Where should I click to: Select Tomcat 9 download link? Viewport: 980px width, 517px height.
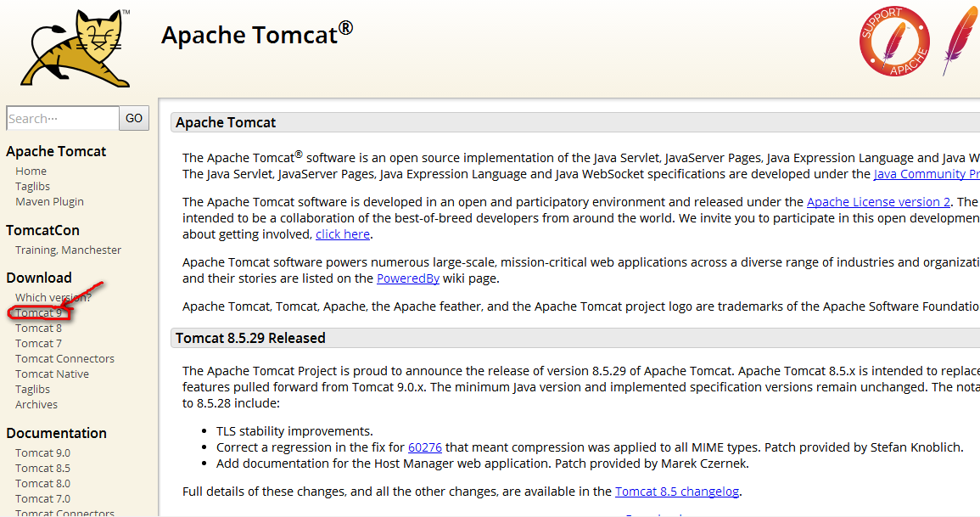pos(39,313)
